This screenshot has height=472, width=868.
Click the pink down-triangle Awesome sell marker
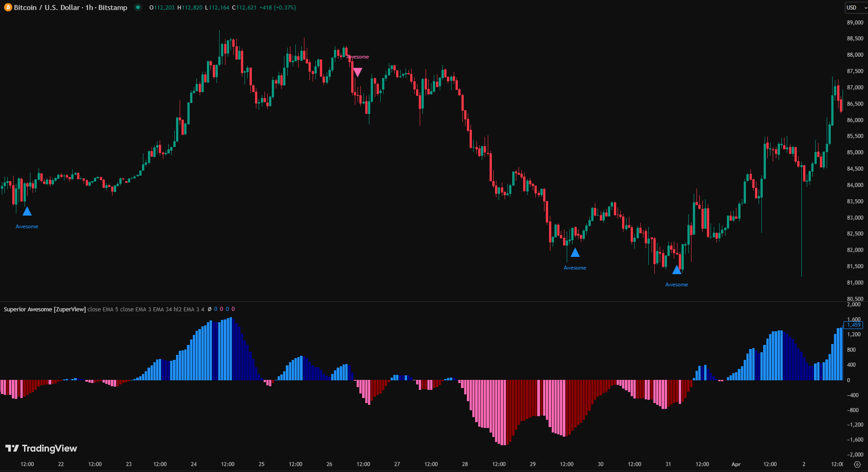click(358, 72)
